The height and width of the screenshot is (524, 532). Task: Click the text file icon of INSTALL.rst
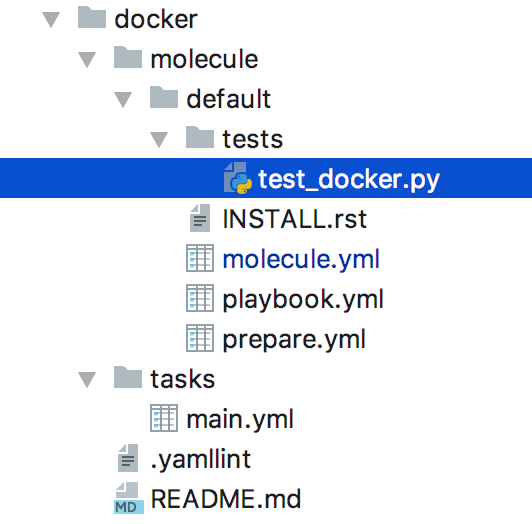(200, 218)
